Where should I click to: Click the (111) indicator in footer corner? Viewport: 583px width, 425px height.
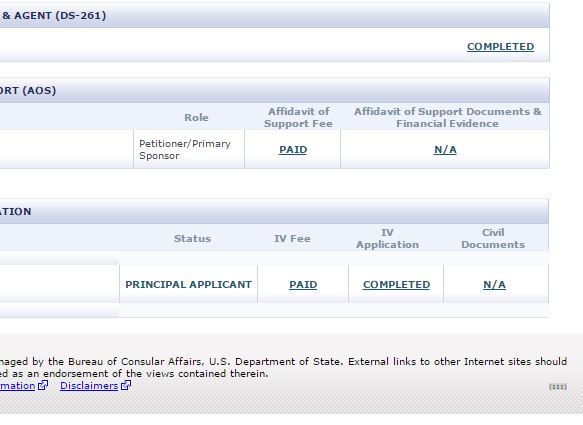click(558, 387)
